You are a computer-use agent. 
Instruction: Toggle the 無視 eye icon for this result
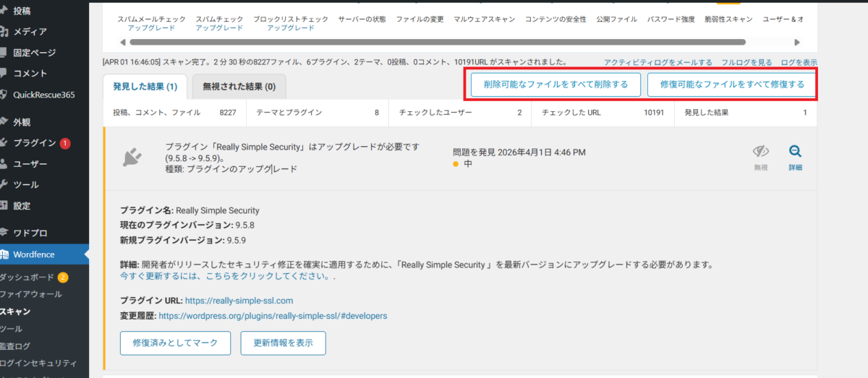pos(760,152)
